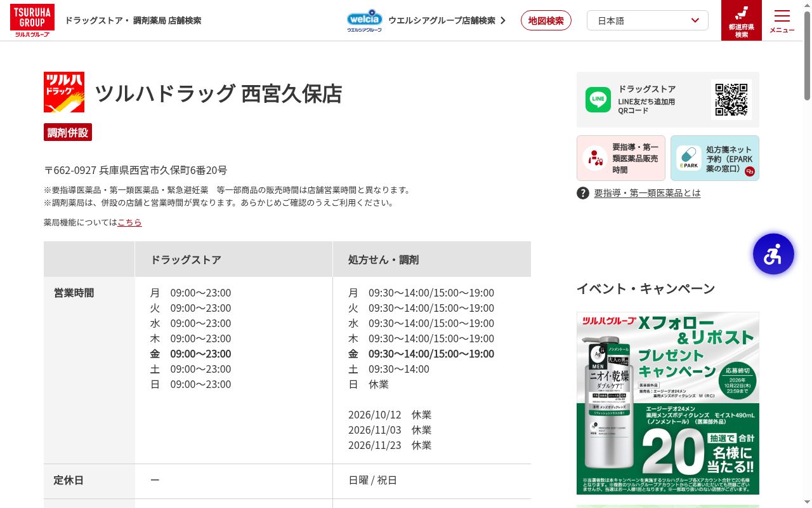Open the 都道府県検索 map button
This screenshot has height=508, width=812.
[742, 20]
